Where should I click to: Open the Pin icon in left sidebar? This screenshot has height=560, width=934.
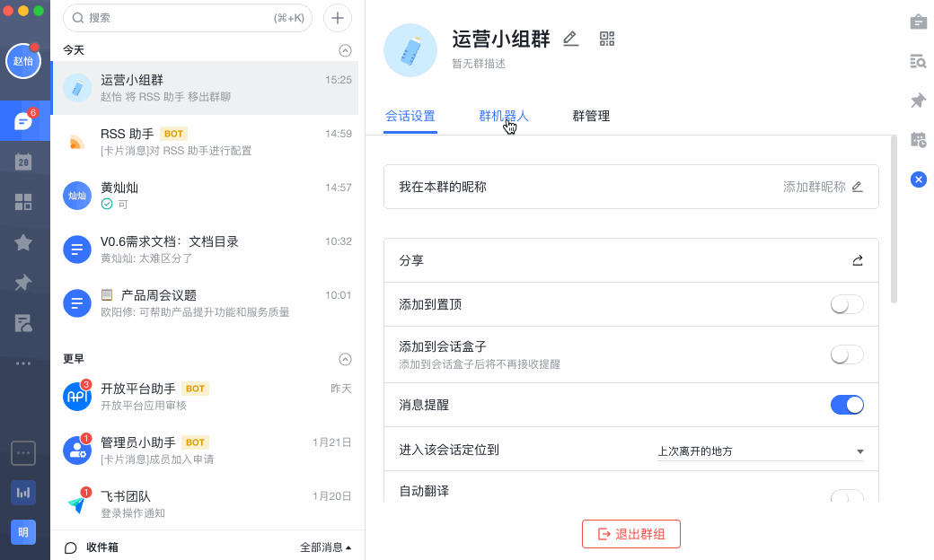click(x=23, y=282)
